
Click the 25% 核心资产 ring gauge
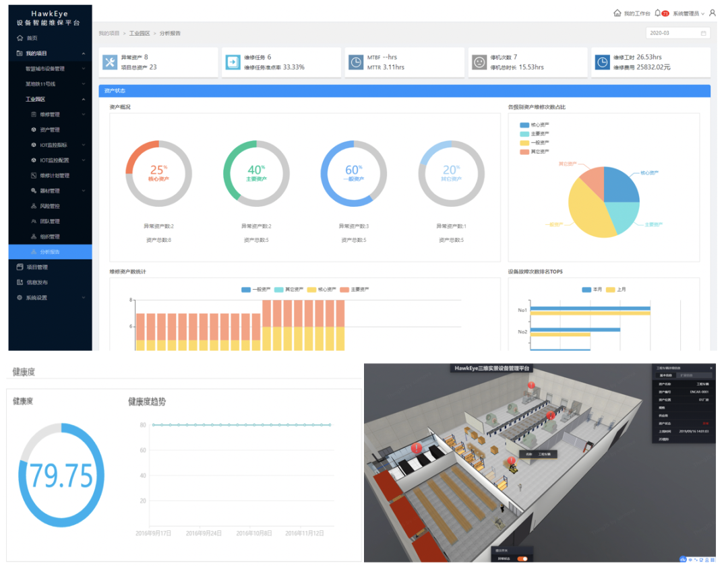tap(158, 174)
